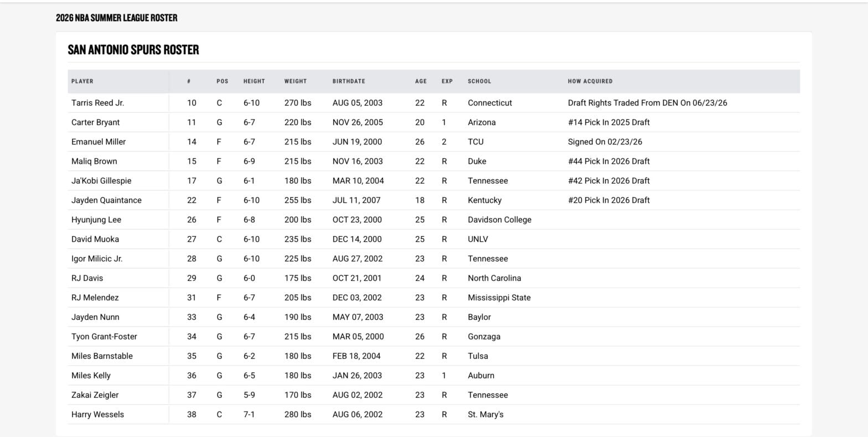Click the Duke school cell
This screenshot has width=868, height=437.
(477, 162)
